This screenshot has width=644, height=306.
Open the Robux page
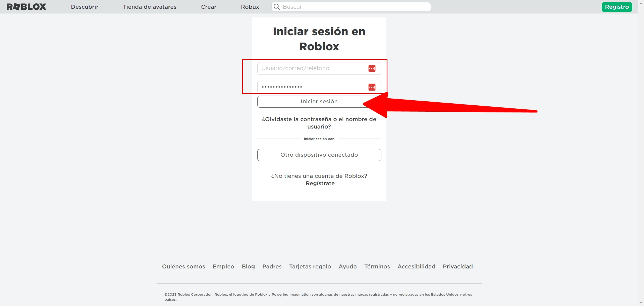click(x=250, y=6)
